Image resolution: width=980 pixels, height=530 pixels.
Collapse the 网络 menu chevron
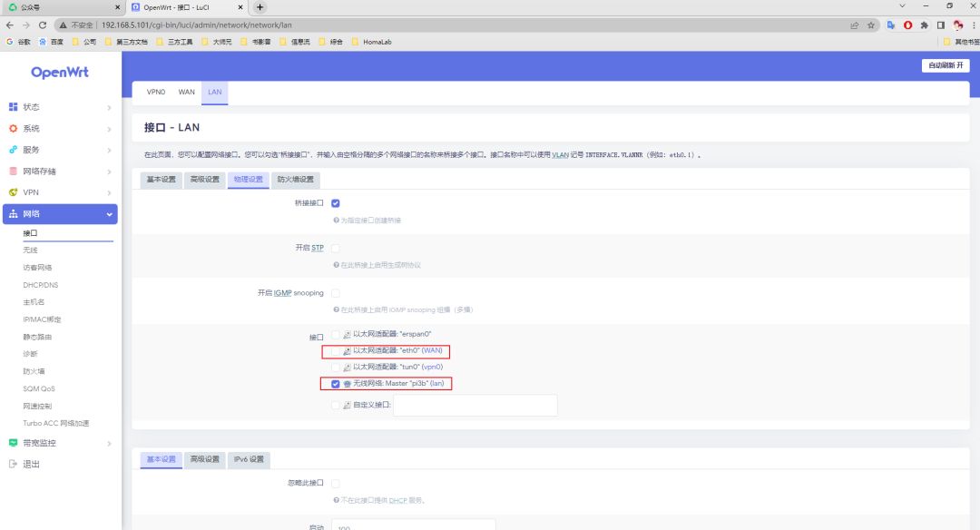110,214
